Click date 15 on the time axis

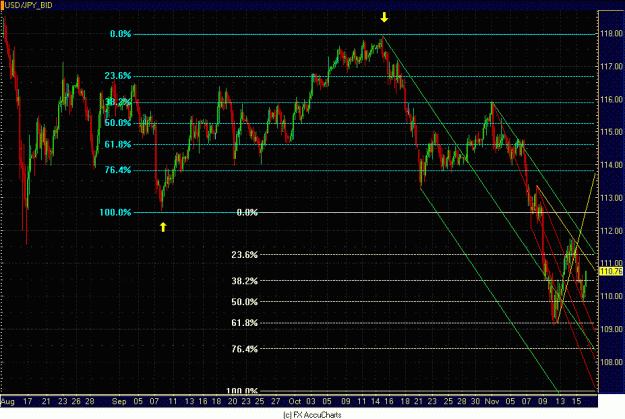tap(576, 401)
